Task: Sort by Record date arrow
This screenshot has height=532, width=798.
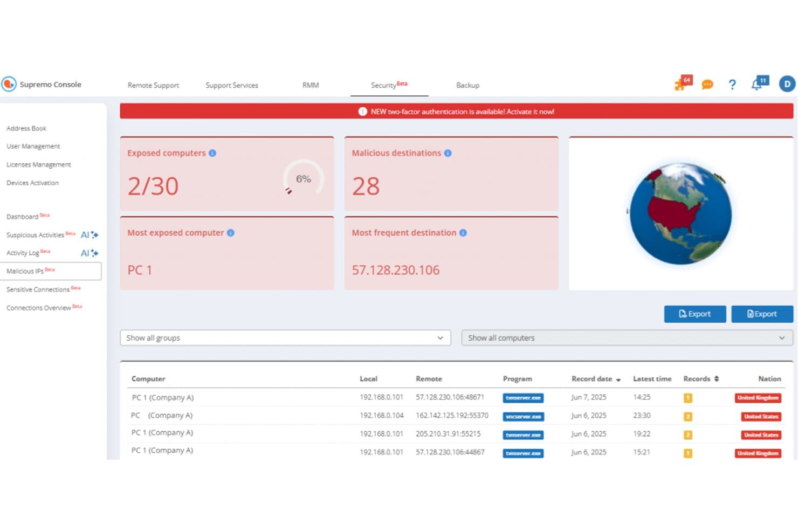Action: [x=618, y=380]
